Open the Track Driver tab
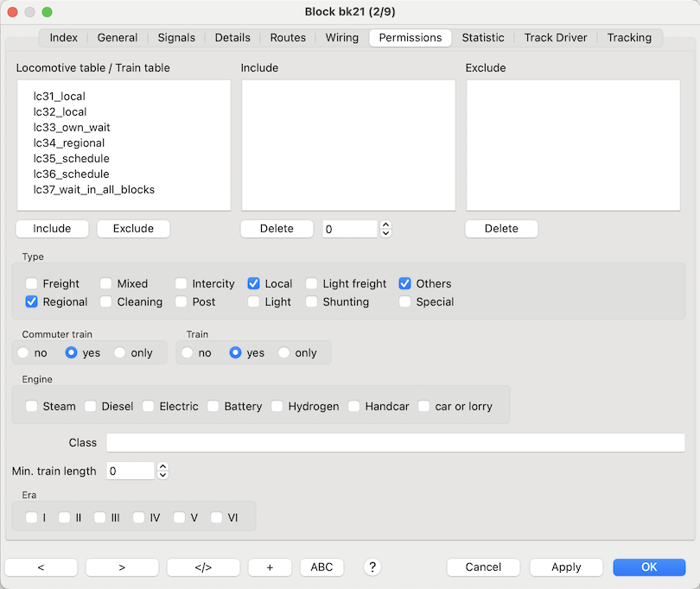Viewport: 700px width, 589px height. pyautogui.click(x=556, y=38)
